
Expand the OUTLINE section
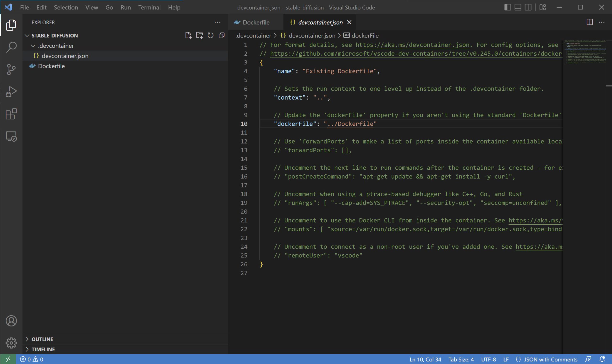click(x=42, y=339)
